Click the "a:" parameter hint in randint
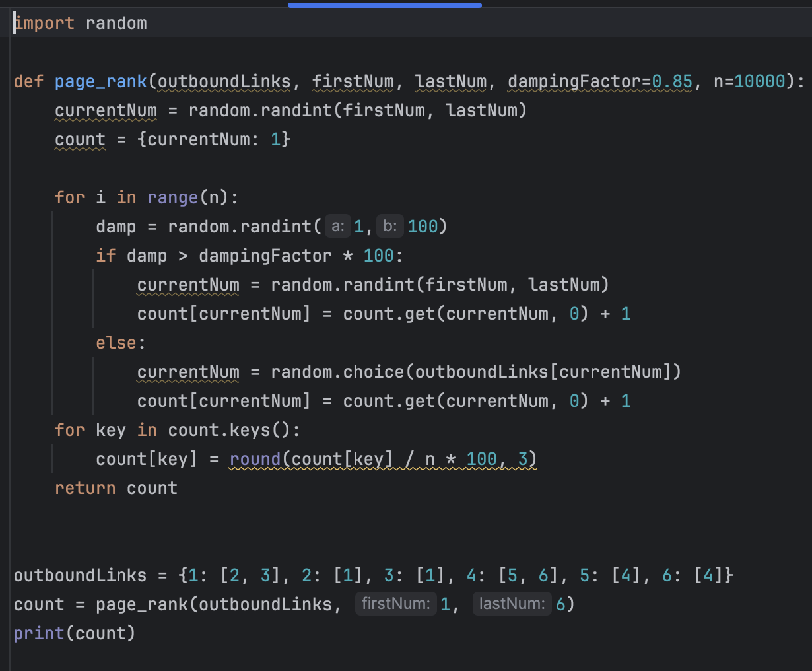812x671 pixels. pyautogui.click(x=338, y=227)
